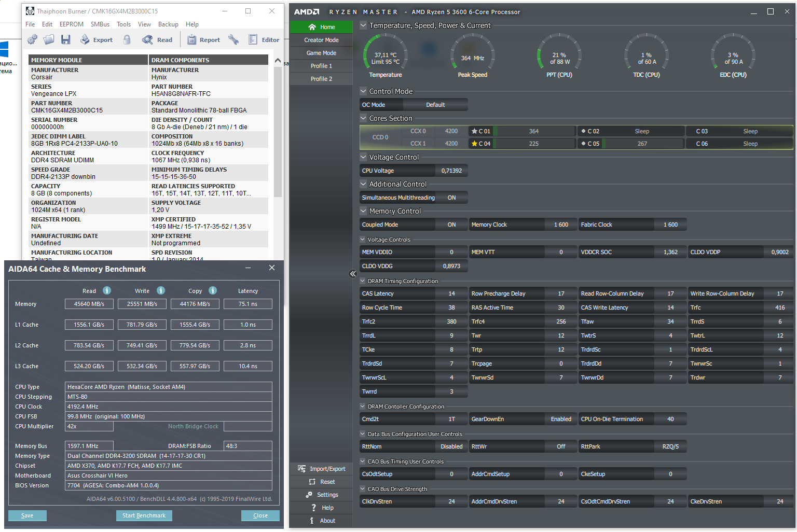The height and width of the screenshot is (532, 797).
Task: Collapse the Additional Control section
Action: 363,184
